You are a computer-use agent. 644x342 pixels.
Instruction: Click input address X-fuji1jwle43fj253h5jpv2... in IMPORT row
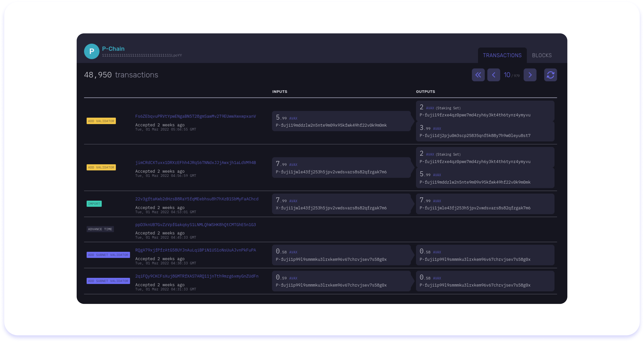(x=331, y=208)
